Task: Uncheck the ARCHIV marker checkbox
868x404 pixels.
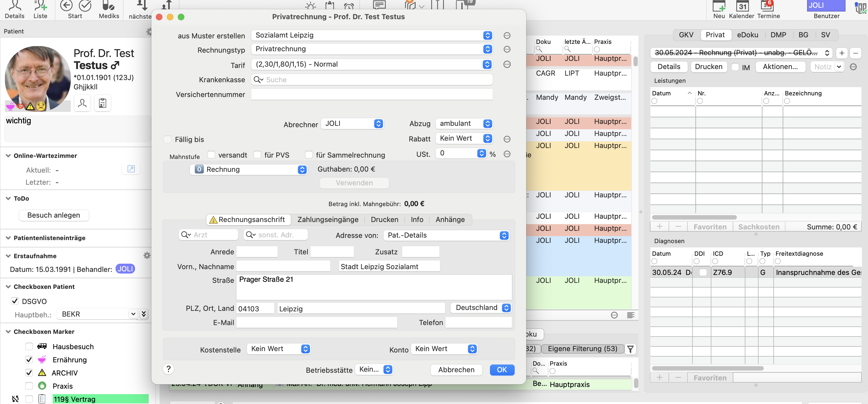Action: pyautogui.click(x=29, y=373)
